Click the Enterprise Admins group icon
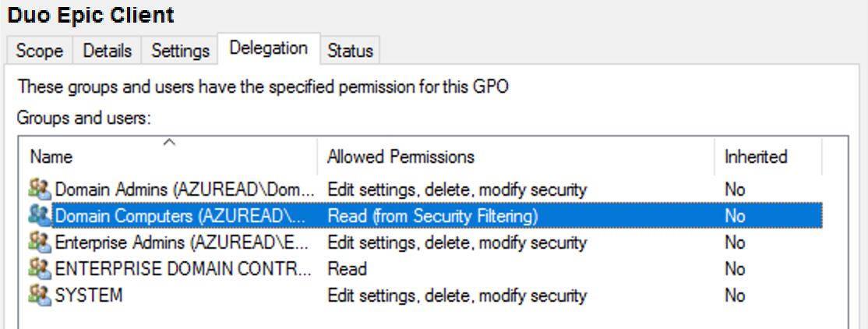 point(39,242)
